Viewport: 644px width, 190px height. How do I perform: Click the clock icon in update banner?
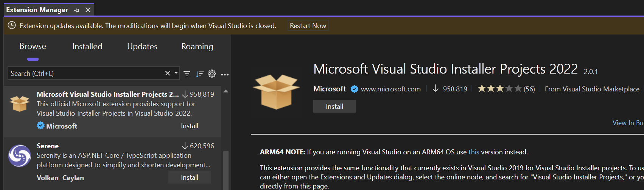pyautogui.click(x=12, y=25)
